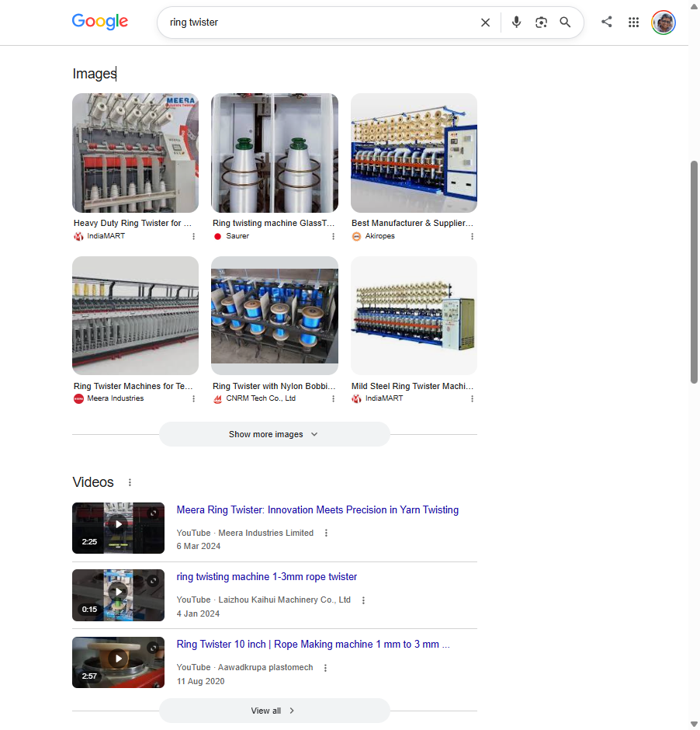The image size is (700, 730).
Task: Open options menu for Heavy Duty Ring Twister image
Action: [193, 237]
